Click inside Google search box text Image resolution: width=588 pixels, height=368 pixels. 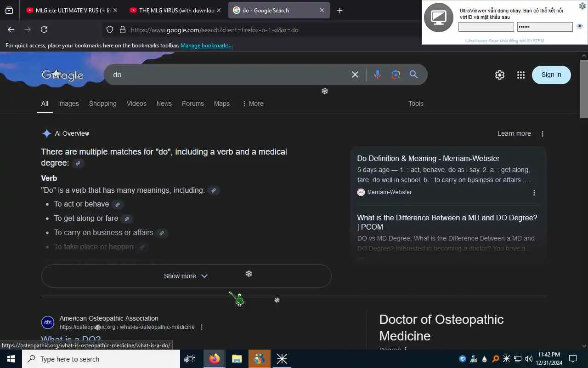pos(230,75)
